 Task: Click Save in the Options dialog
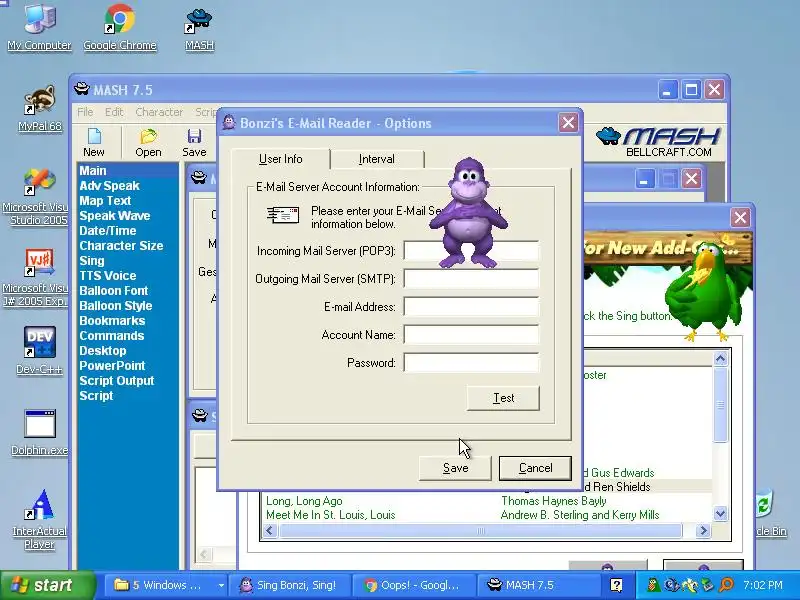(455, 468)
